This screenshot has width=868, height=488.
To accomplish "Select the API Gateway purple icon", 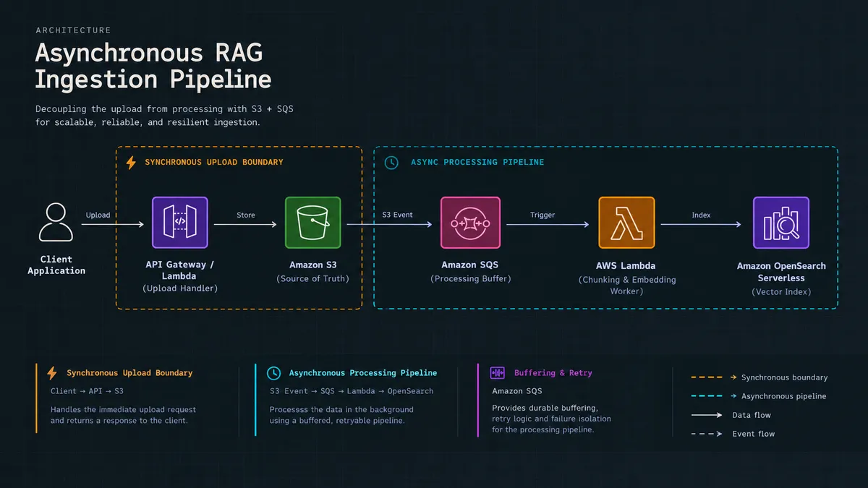I will click(x=179, y=223).
